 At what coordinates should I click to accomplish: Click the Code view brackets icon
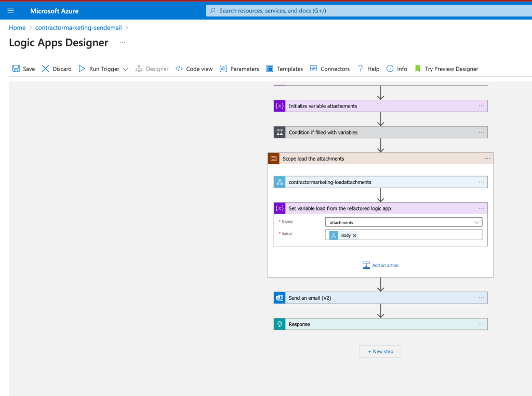179,69
